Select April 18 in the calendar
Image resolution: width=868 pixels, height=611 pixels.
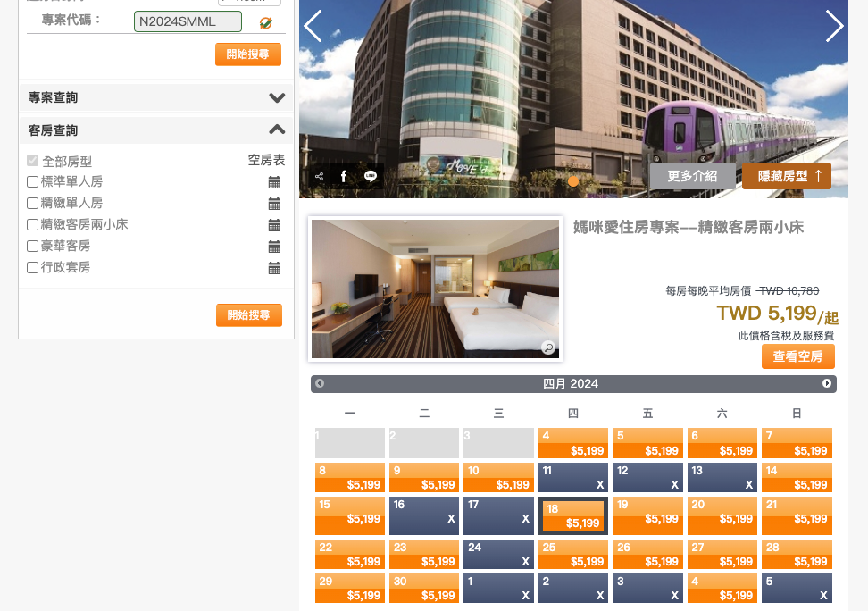572,515
